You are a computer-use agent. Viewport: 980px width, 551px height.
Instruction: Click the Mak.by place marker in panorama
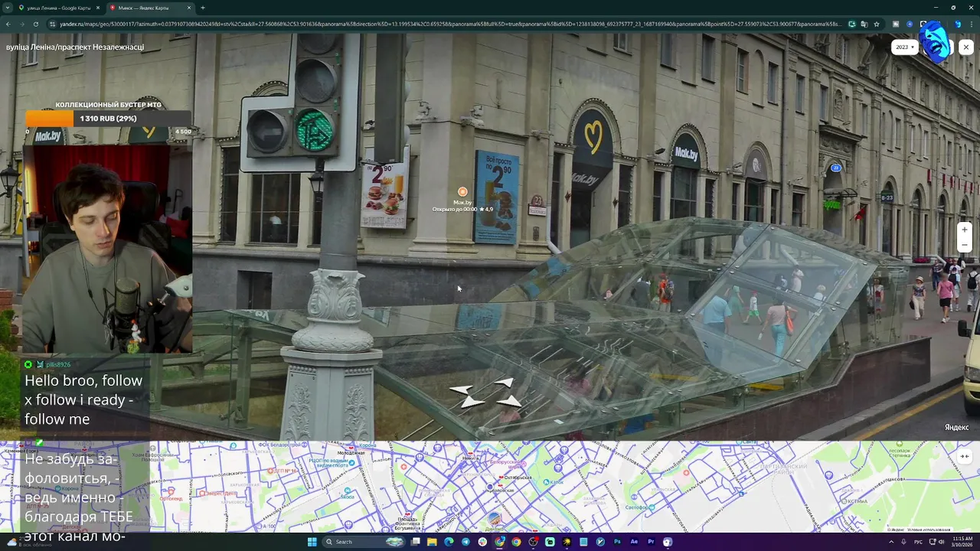(x=462, y=191)
